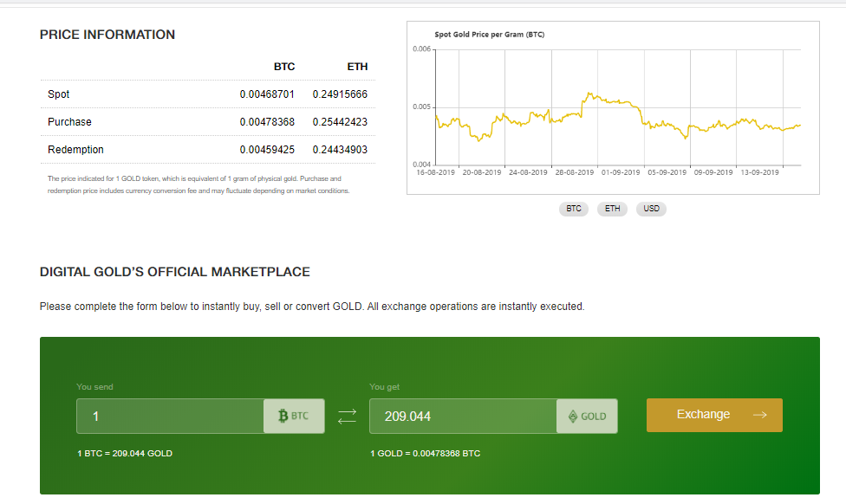Click the Spot row label
The width and height of the screenshot is (846, 504).
[x=58, y=94]
